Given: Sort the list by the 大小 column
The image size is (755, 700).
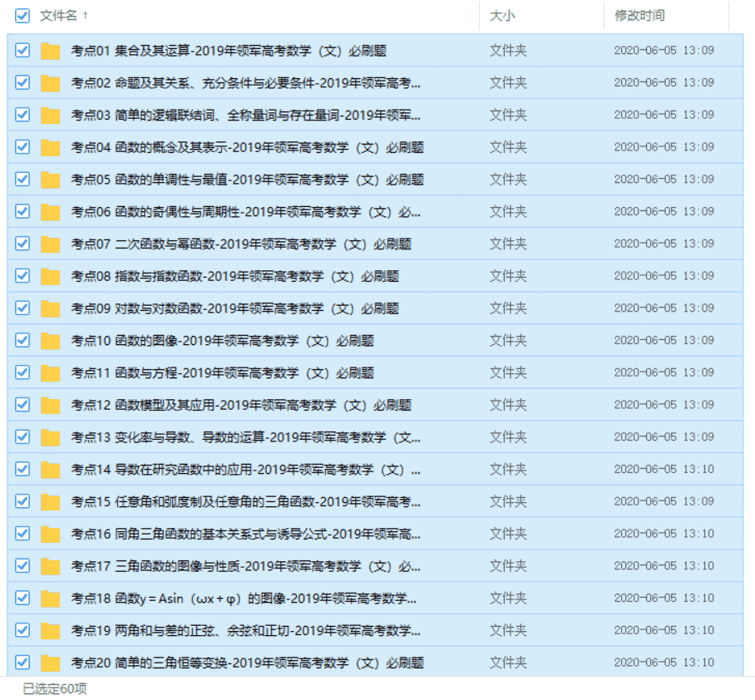Looking at the screenshot, I should (x=501, y=16).
